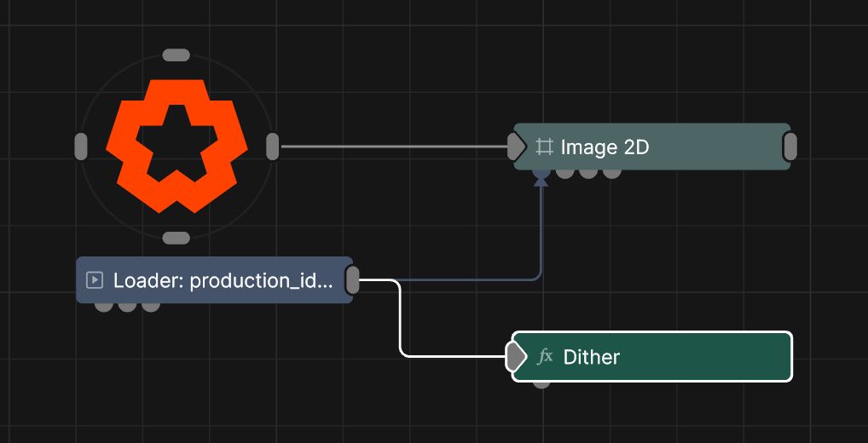Click the orange root node logo
This screenshot has height=443, width=868.
(176, 146)
